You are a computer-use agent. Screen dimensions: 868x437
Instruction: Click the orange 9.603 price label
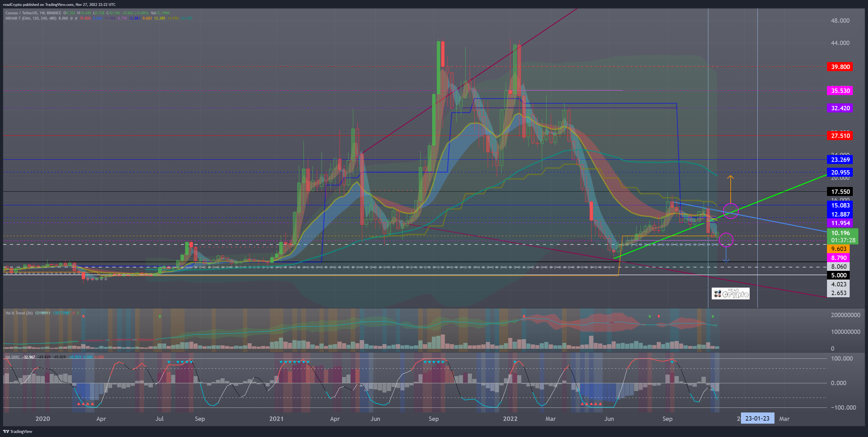(x=838, y=249)
